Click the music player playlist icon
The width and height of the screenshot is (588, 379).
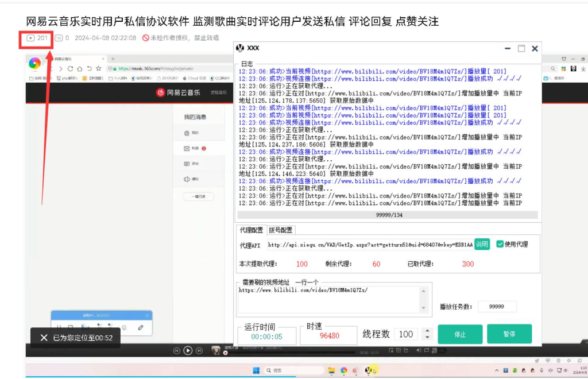tap(434, 350)
